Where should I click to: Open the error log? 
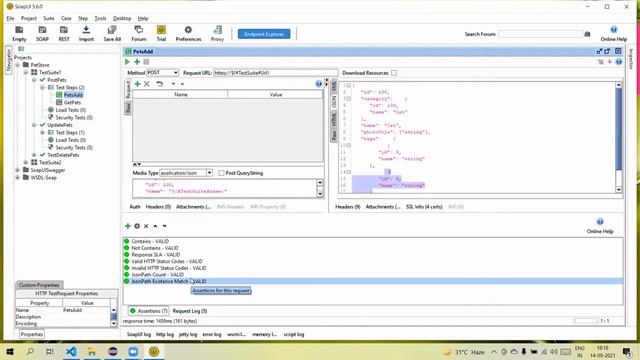click(x=212, y=334)
